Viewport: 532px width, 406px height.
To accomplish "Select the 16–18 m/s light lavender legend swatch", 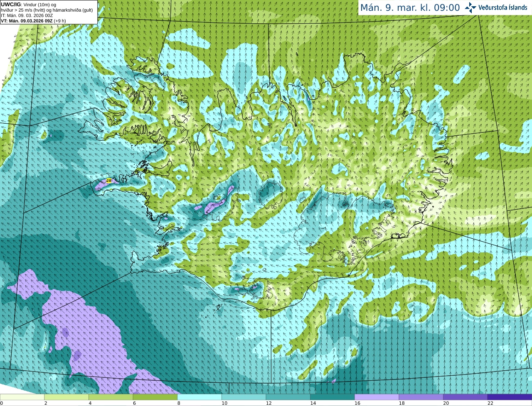I will click(377, 397).
